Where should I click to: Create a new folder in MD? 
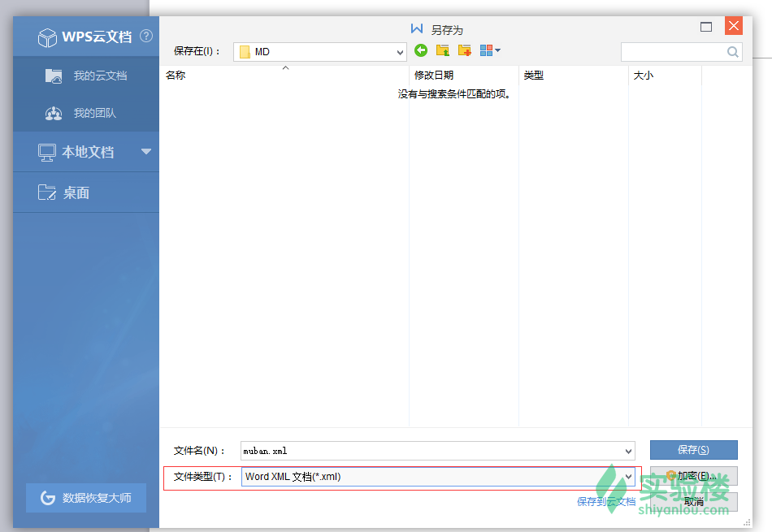pos(464,50)
